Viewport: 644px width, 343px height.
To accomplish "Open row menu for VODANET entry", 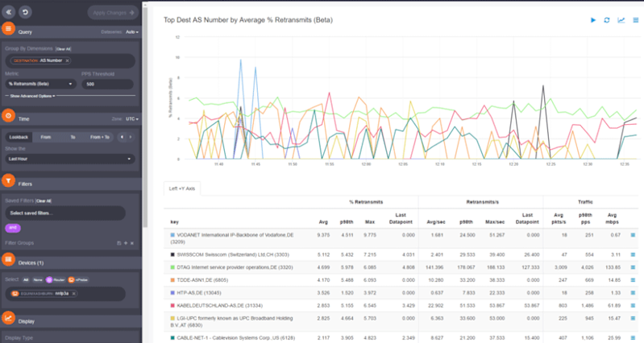I will pos(633,235).
